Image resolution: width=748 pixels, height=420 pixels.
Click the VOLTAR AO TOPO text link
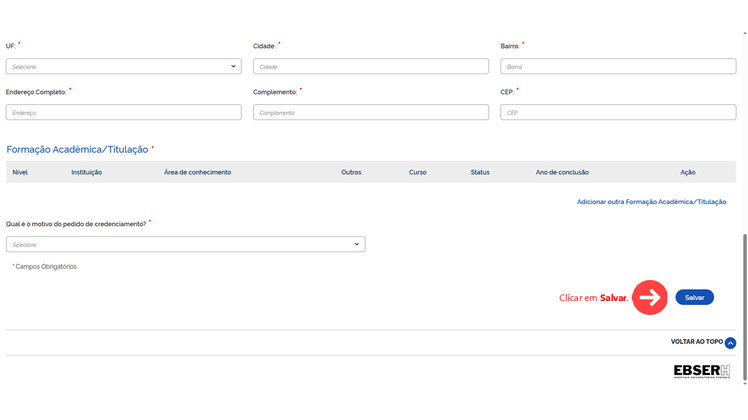(696, 342)
